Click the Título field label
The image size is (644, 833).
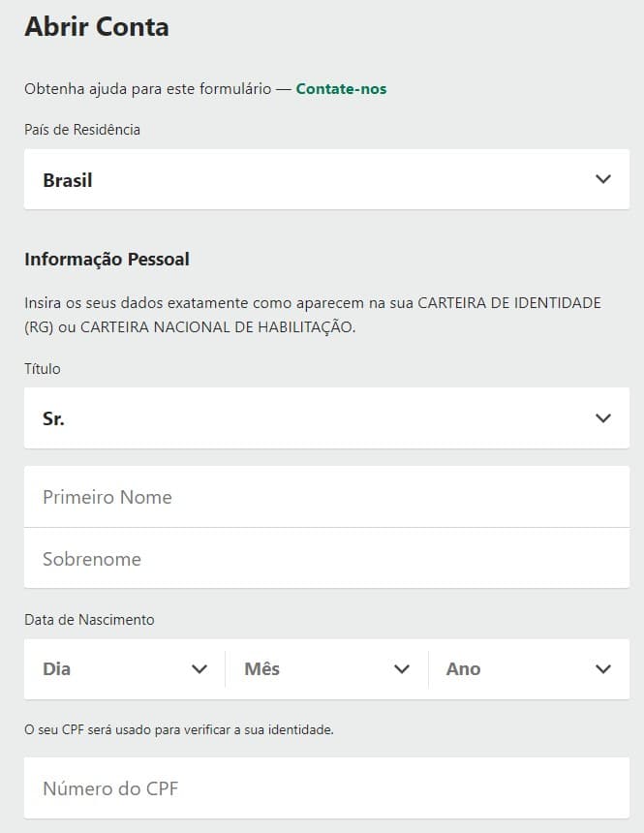(x=43, y=368)
